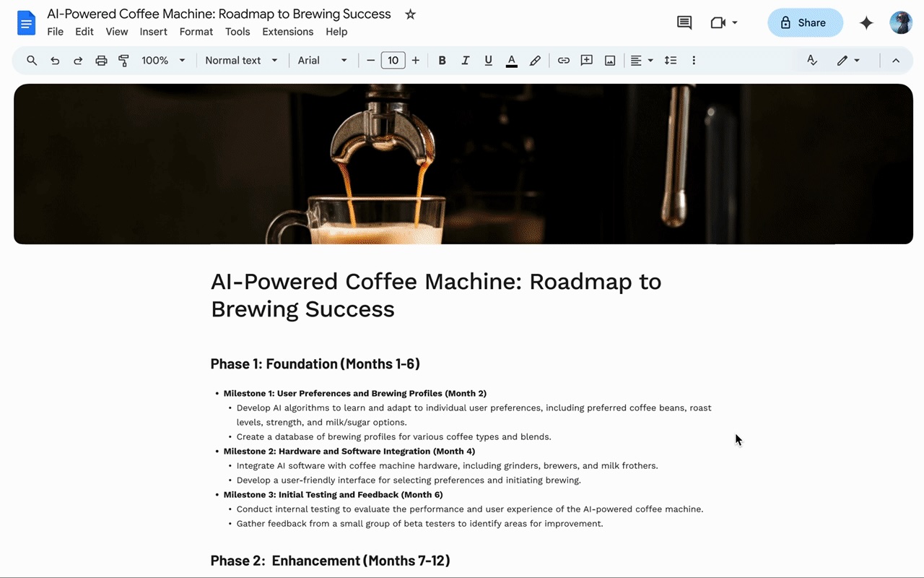Toggle underline formatting
The width and height of the screenshot is (924, 578).
(x=489, y=61)
